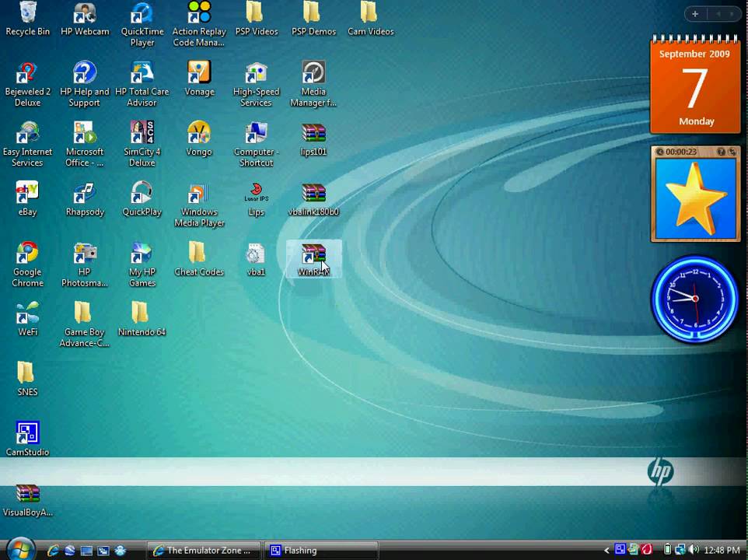Screen dimensions: 748x560
Task: Select the HP Webcam shortcut
Action: click(x=85, y=19)
